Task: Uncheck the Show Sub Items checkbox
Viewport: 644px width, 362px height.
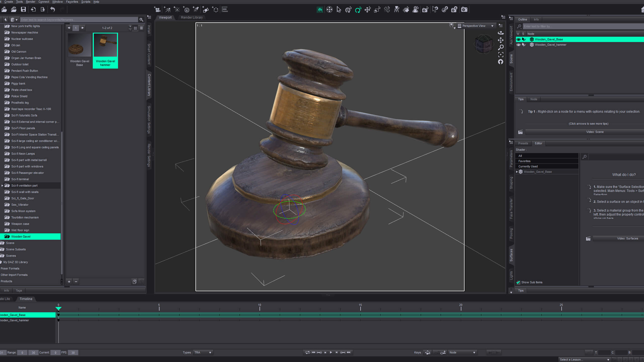Action: [518, 282]
